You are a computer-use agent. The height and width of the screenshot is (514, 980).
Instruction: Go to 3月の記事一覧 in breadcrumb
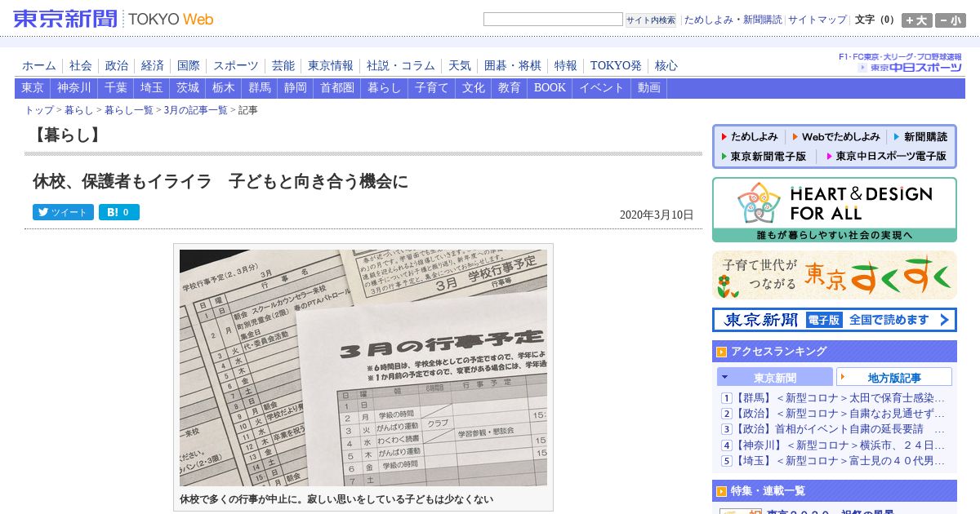point(196,110)
